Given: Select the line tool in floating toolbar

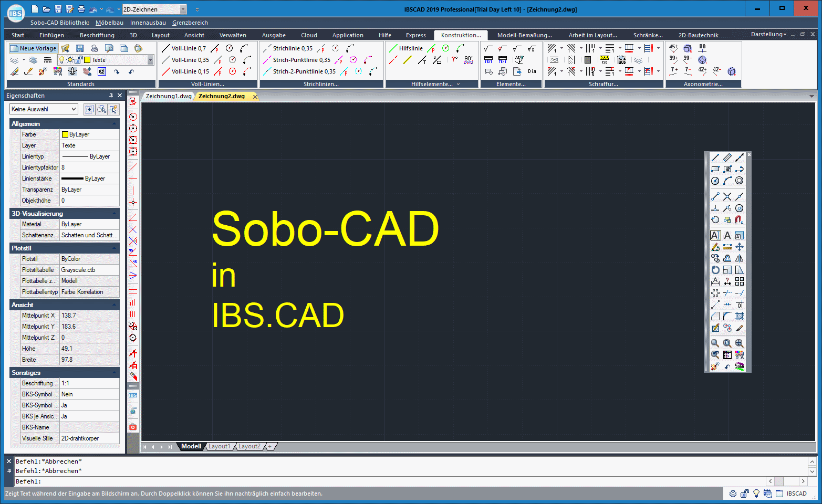Looking at the screenshot, I should 715,157.
